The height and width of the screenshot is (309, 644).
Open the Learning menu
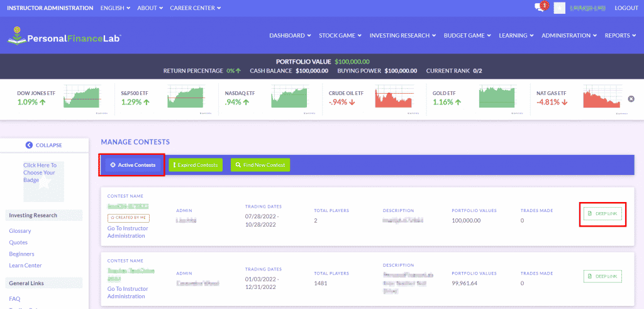(x=516, y=35)
